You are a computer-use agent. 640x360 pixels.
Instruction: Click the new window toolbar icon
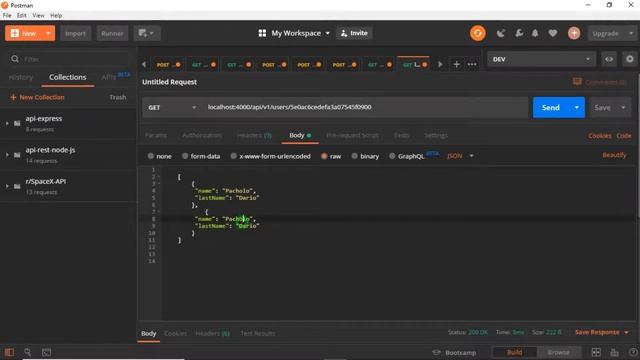(147, 33)
